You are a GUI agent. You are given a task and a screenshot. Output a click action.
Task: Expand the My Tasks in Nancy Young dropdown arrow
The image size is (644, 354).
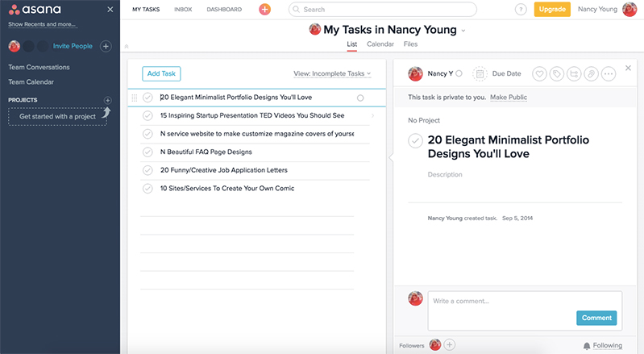pyautogui.click(x=463, y=31)
